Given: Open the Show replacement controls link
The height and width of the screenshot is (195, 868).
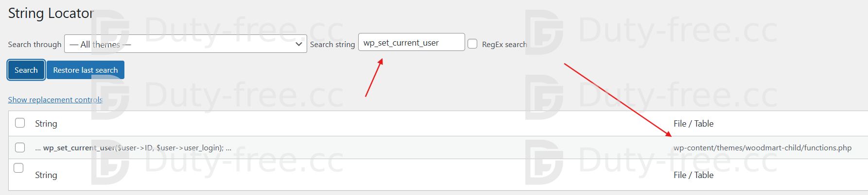Looking at the screenshot, I should coord(55,99).
